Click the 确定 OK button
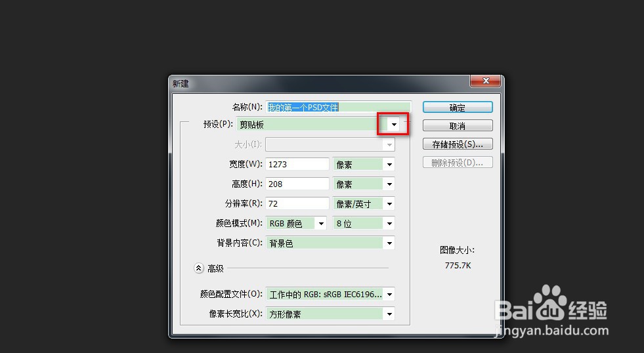 [458, 107]
